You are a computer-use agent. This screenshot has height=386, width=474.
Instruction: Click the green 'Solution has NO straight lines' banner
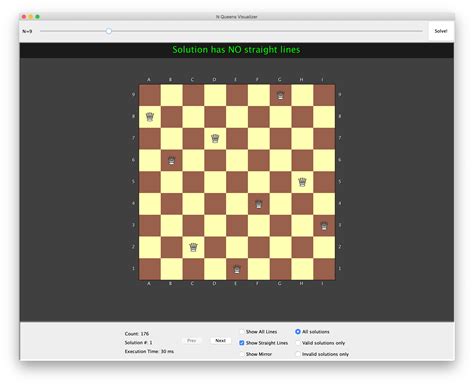pos(236,50)
